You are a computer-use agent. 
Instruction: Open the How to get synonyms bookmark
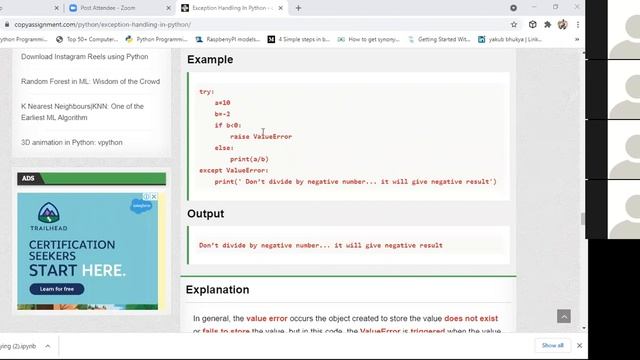tap(369, 40)
